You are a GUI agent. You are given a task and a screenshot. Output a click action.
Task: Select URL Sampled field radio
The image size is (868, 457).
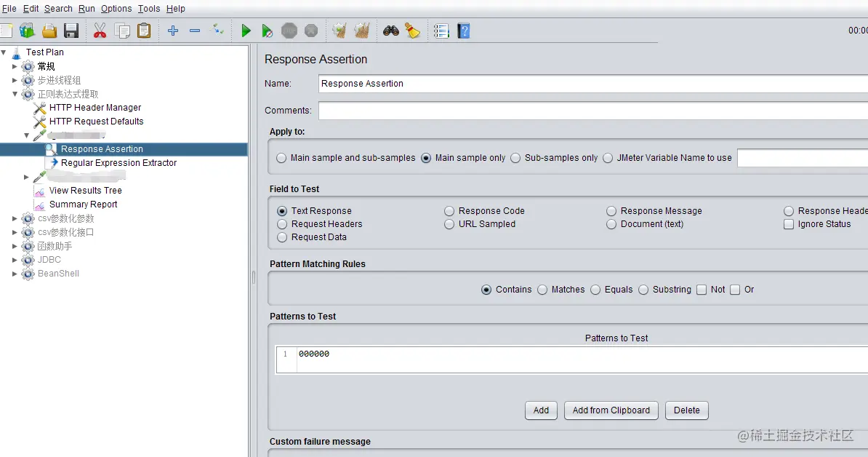pos(449,224)
